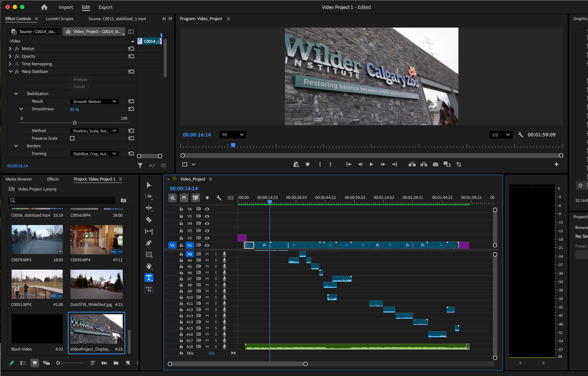
Task: Click the Smoothness slider handle
Action: coord(75,123)
